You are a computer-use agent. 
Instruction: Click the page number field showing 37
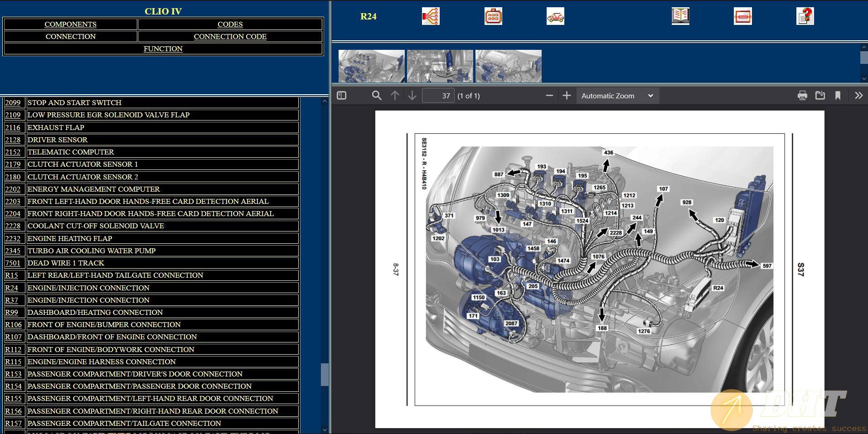[438, 96]
